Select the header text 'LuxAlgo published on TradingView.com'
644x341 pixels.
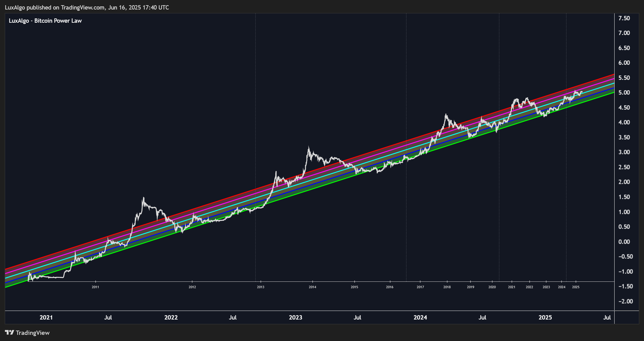pyautogui.click(x=55, y=7)
